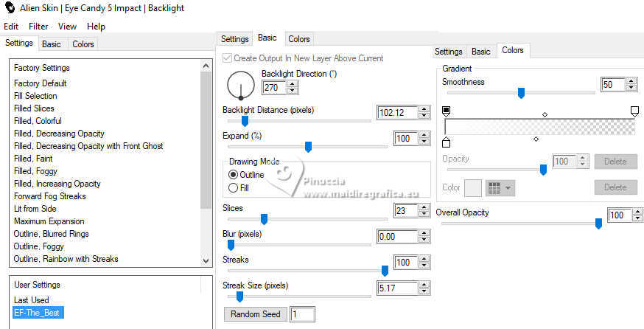Click the Alien Skin title bar logo

[x=8, y=8]
